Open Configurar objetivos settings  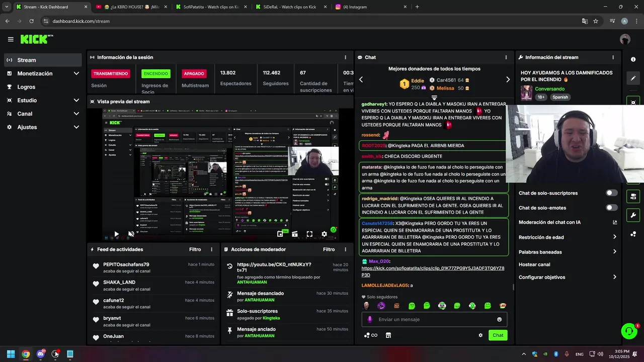pyautogui.click(x=568, y=277)
